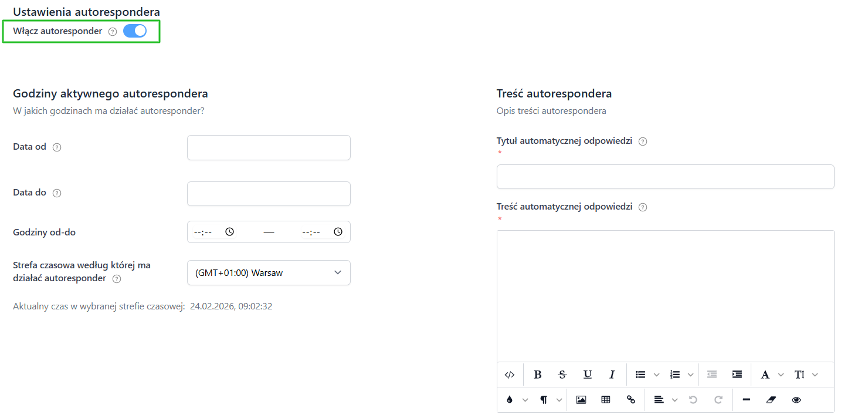The image size is (868, 418).
Task: Increase indent with the indent icon
Action: (x=737, y=375)
